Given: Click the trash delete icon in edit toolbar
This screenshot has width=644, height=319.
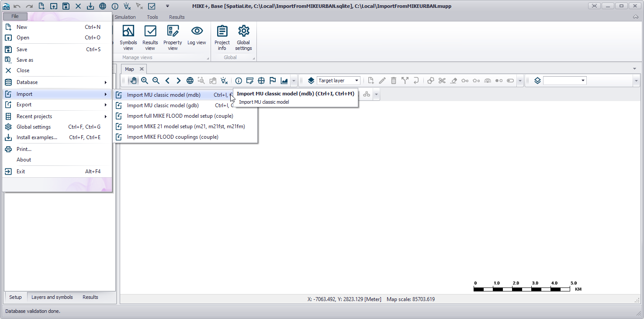Looking at the screenshot, I should click(x=394, y=81).
